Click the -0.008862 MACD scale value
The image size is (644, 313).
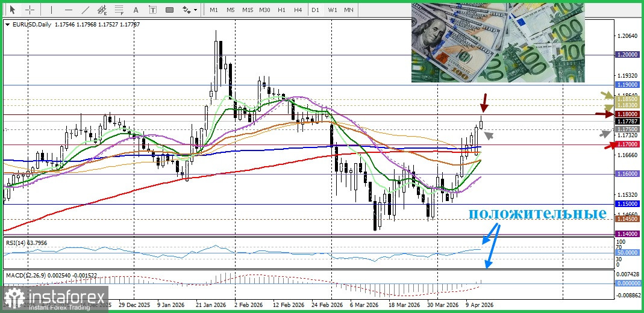628,295
